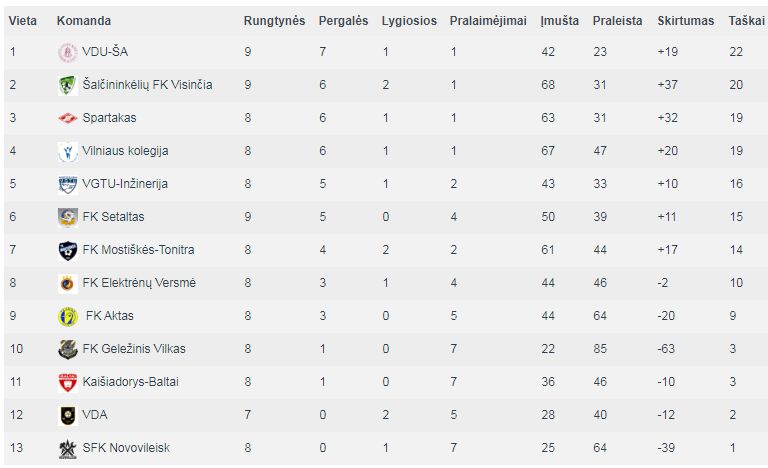Image resolution: width=768 pixels, height=468 pixels.
Task: Click the FK Aktas yellow logo
Action: point(68,317)
